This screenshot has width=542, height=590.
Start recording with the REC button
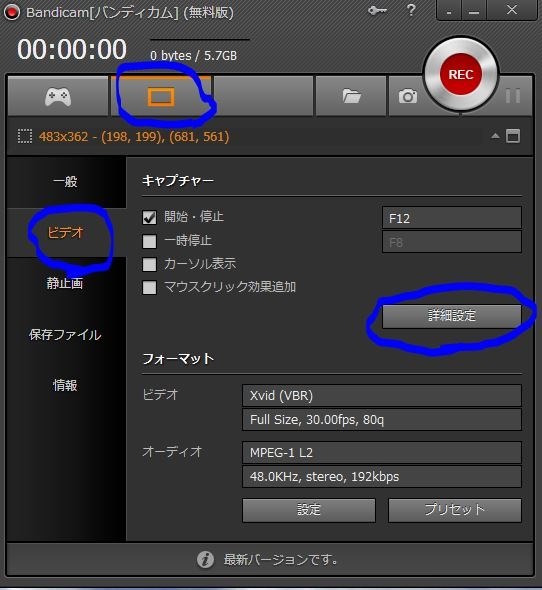click(x=461, y=74)
